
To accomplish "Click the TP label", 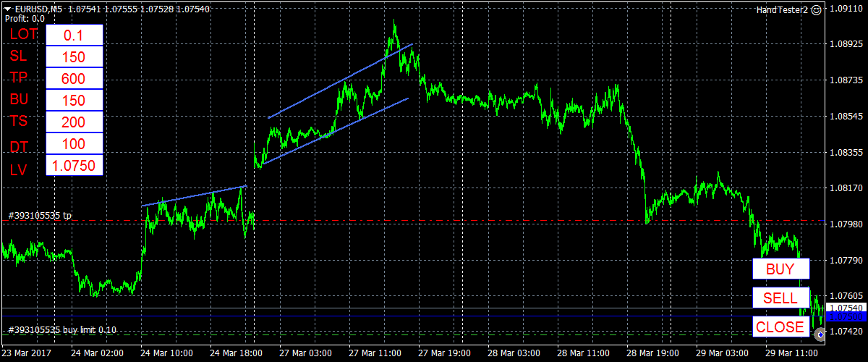I will click(18, 77).
